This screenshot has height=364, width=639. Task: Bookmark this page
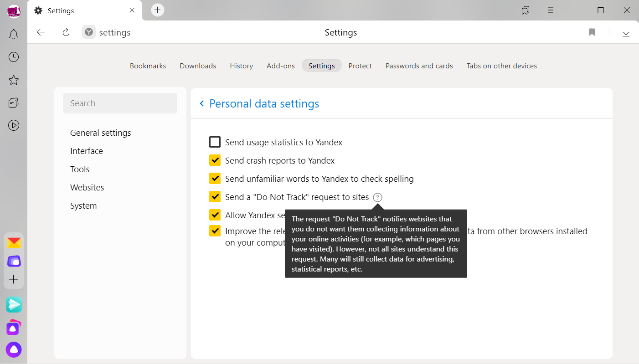click(592, 32)
